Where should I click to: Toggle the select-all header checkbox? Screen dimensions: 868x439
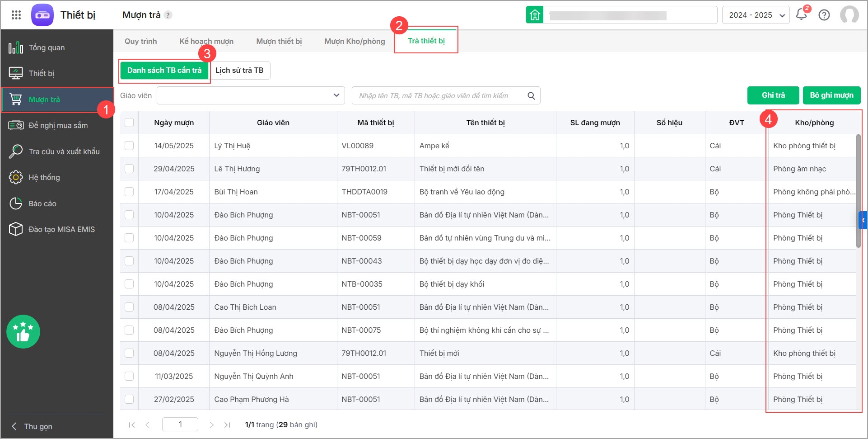click(x=129, y=123)
